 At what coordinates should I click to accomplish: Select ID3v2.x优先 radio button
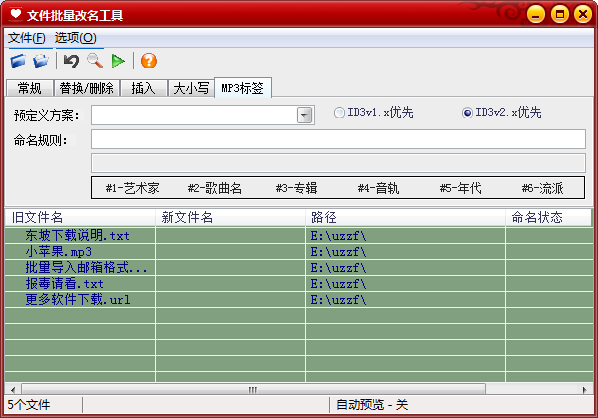pyautogui.click(x=467, y=113)
